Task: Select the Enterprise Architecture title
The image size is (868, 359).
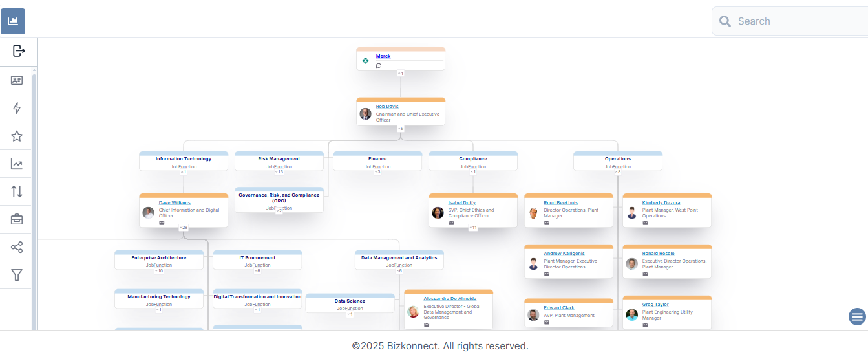Action: click(159, 258)
